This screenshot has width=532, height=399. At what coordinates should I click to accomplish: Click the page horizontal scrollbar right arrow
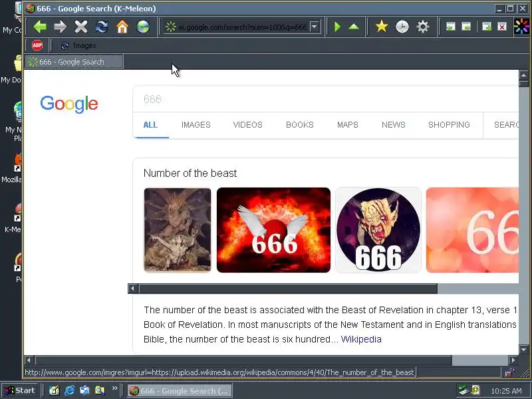click(x=513, y=360)
